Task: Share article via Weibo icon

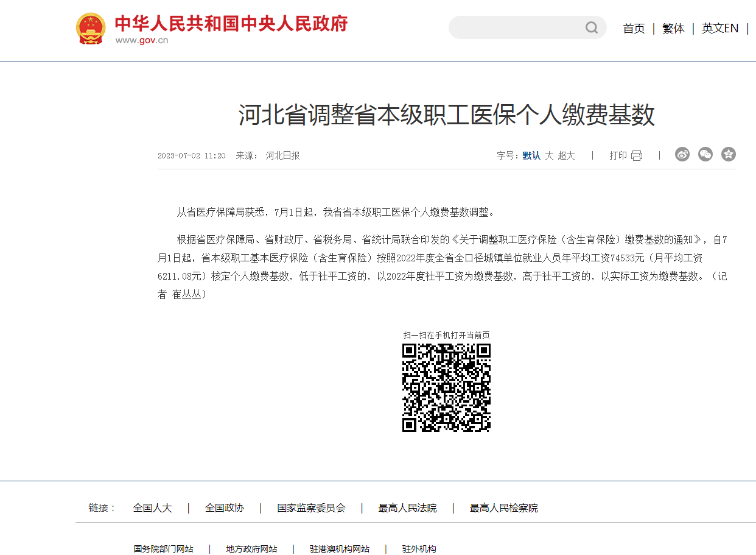Action: pos(682,155)
